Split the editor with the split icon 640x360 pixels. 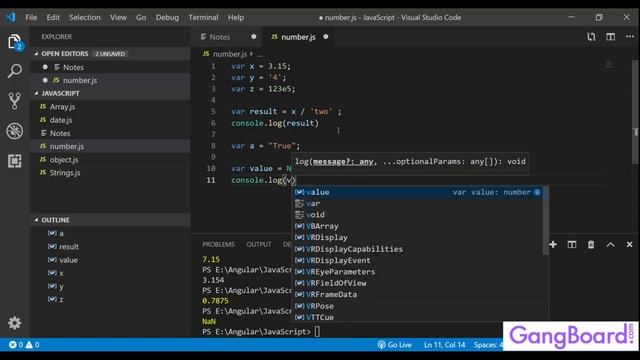tap(610, 37)
